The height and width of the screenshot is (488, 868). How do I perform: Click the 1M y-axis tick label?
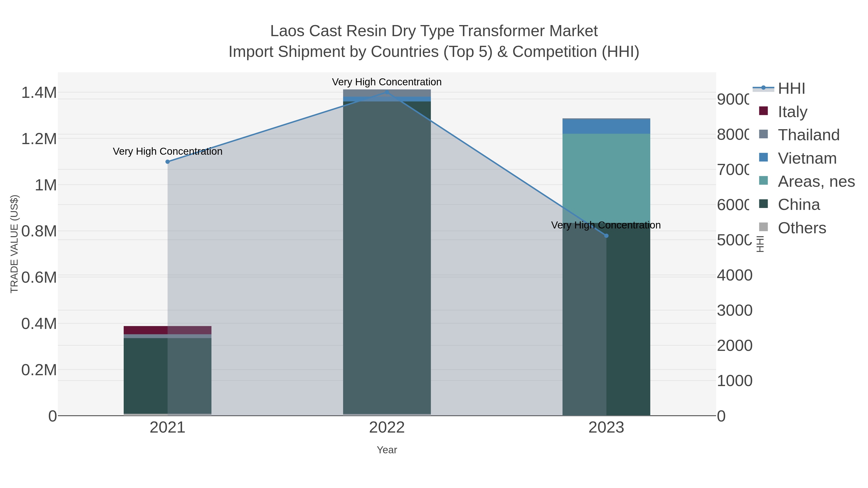46,185
